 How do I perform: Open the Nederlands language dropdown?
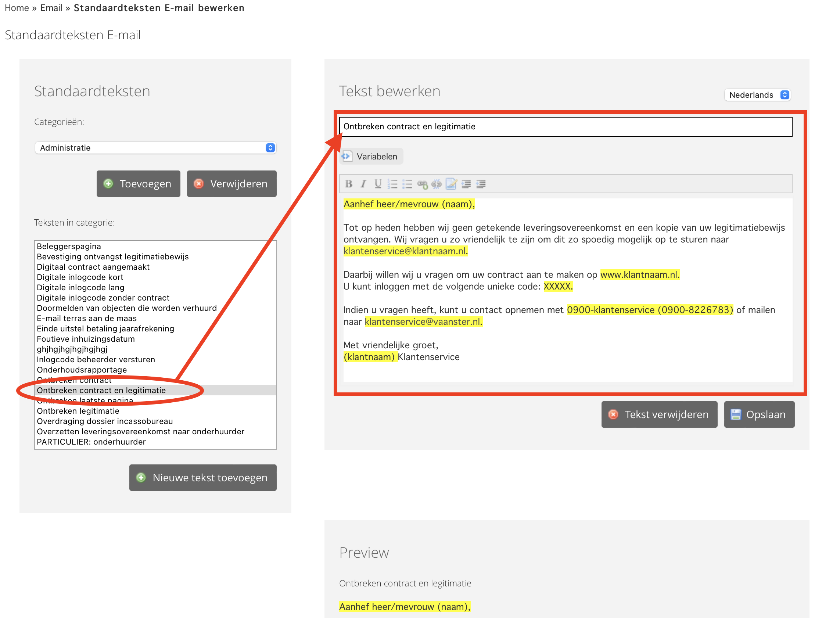coord(757,95)
